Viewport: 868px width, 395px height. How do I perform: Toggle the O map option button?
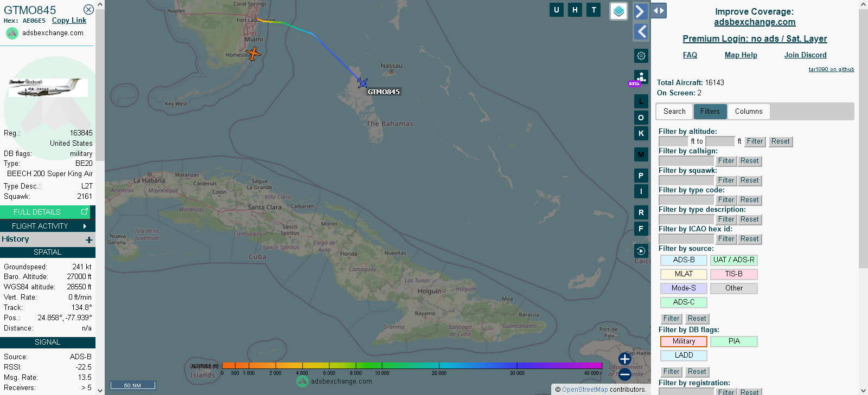tap(641, 118)
